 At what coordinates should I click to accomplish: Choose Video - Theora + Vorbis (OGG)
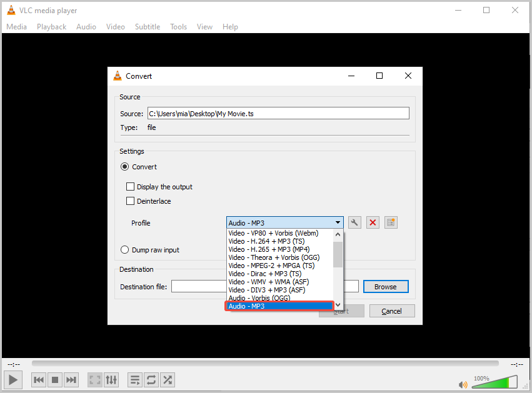[280, 257]
